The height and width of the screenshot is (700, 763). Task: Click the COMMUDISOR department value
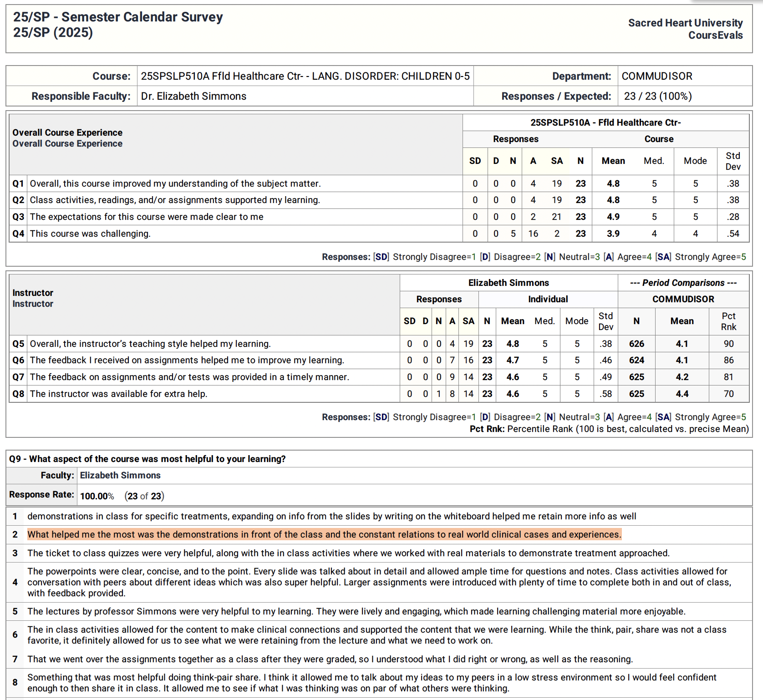pyautogui.click(x=656, y=76)
